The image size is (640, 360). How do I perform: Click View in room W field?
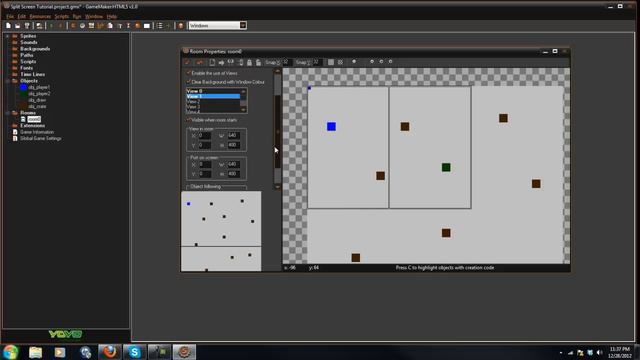233,135
